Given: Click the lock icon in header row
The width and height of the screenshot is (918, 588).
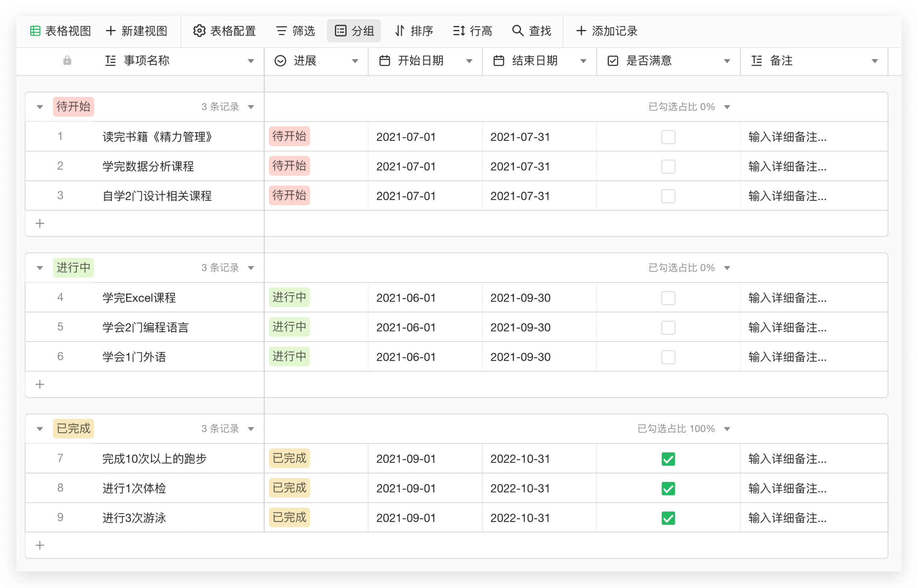Looking at the screenshot, I should click(x=67, y=61).
